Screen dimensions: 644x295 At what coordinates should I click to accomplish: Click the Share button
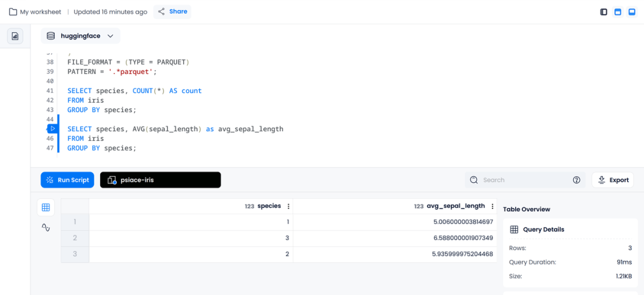pyautogui.click(x=172, y=12)
